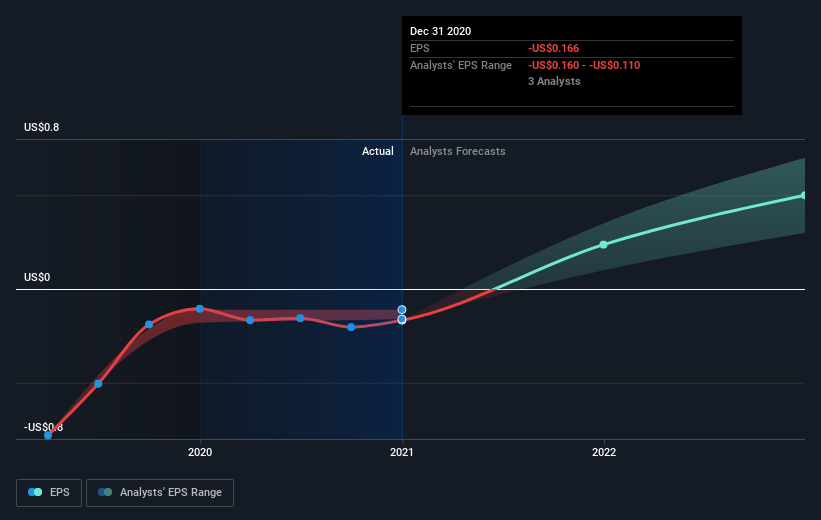Image resolution: width=821 pixels, height=520 pixels.
Task: Click the 'Actual' label
Action: (378, 151)
